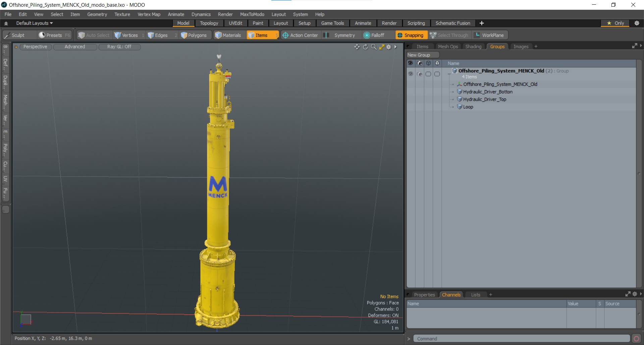Viewport: 644px width, 345px height.
Task: Toggle fourth column checkbox for MENCK_Old group
Action: click(437, 74)
